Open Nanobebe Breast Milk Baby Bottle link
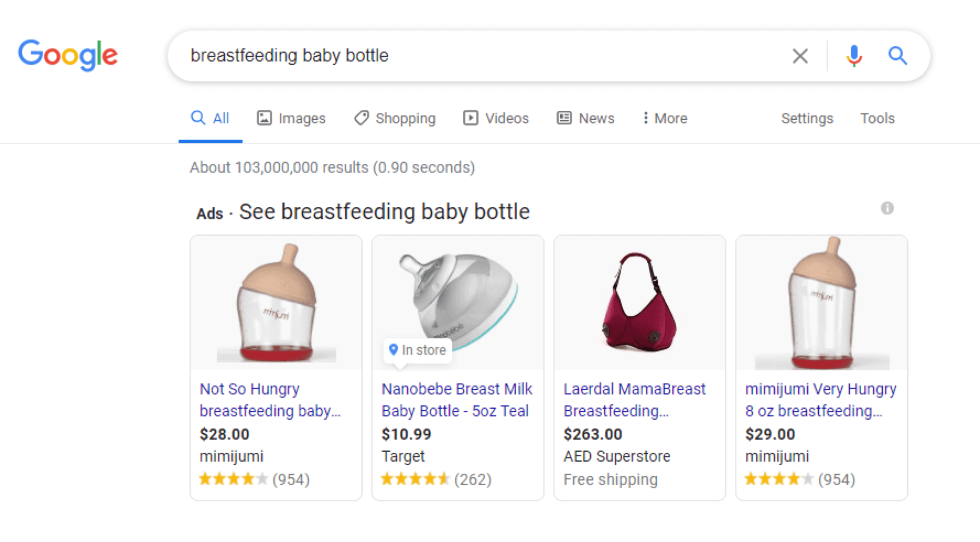This screenshot has width=980, height=542. click(456, 400)
